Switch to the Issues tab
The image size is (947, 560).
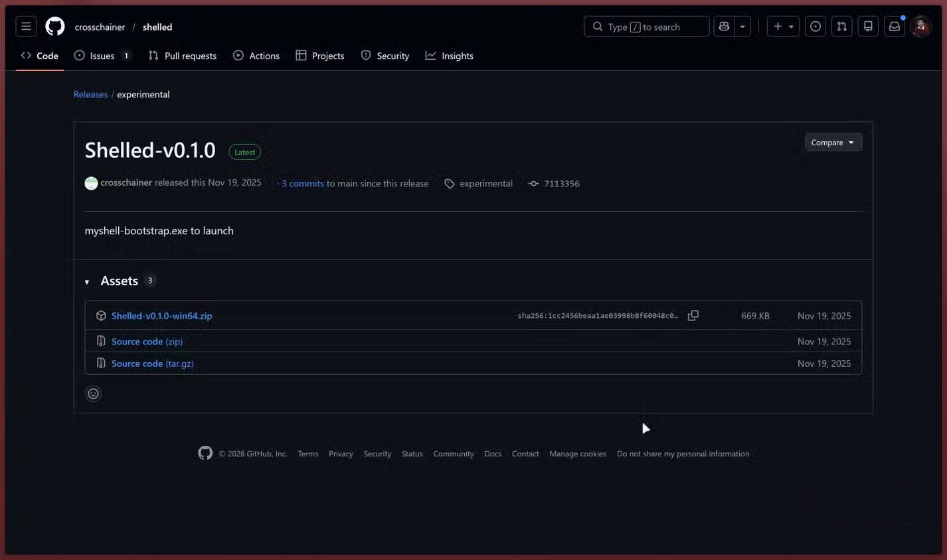[x=102, y=56]
